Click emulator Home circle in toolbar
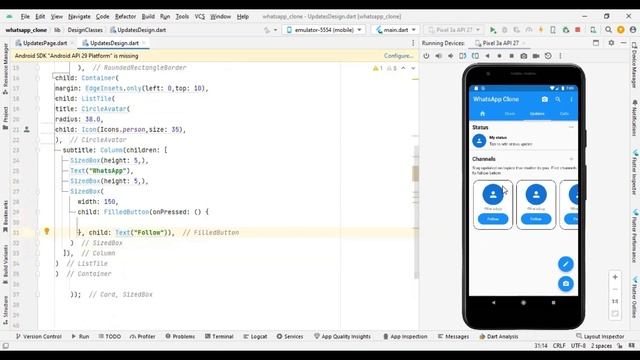The image size is (640, 360). (499, 56)
